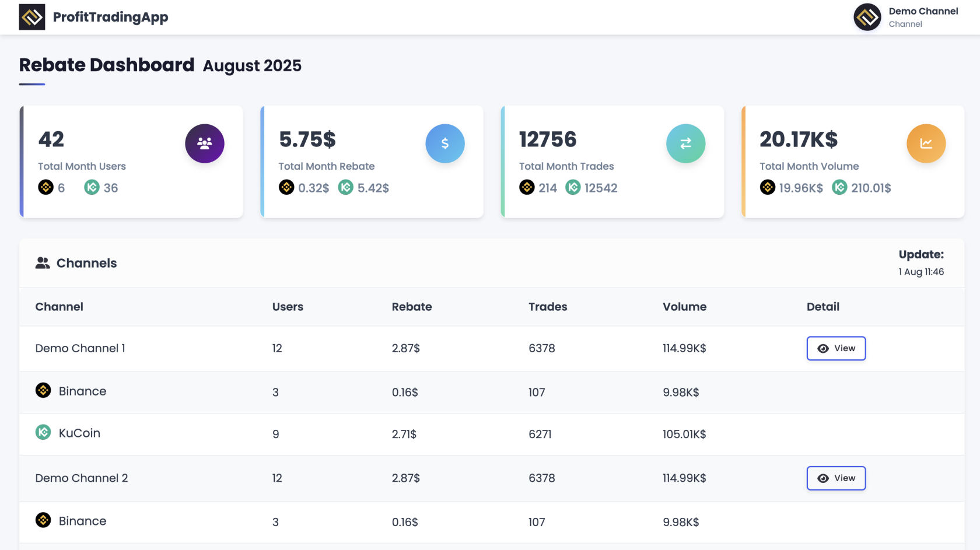Screen dimensions: 980x550
Task: Open the Demo Channel profile avatar
Action: pos(867,17)
